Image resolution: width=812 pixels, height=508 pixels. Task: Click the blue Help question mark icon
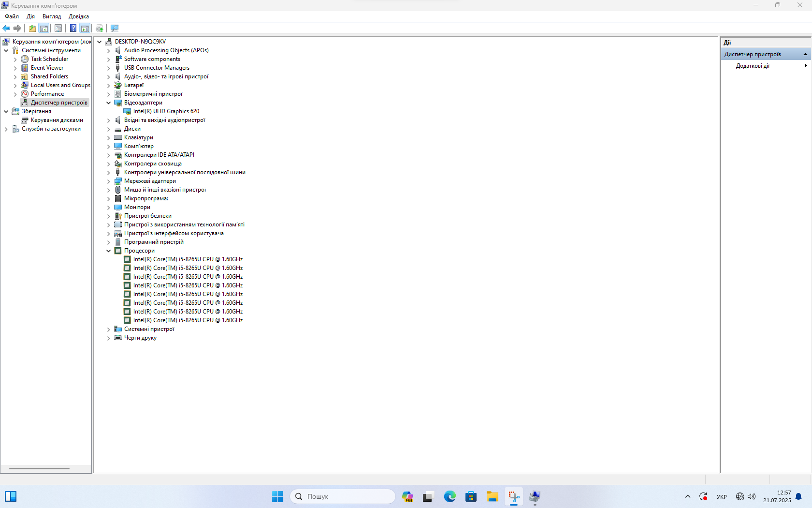coord(73,28)
